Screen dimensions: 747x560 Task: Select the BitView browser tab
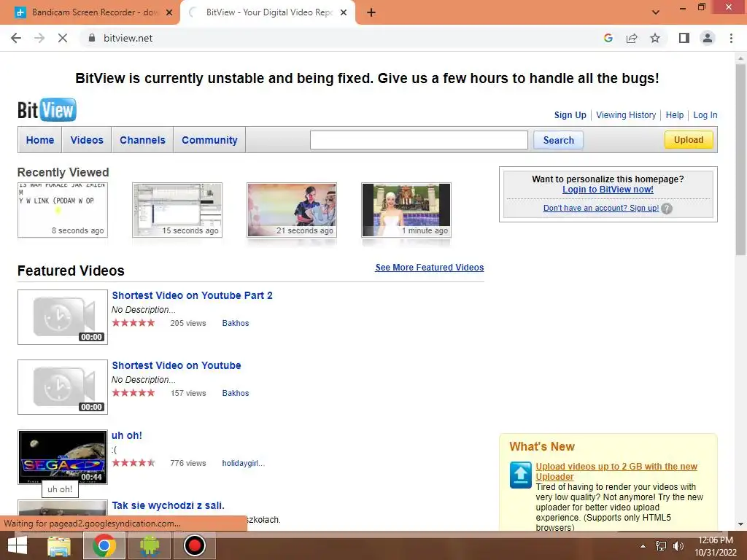coord(268,12)
